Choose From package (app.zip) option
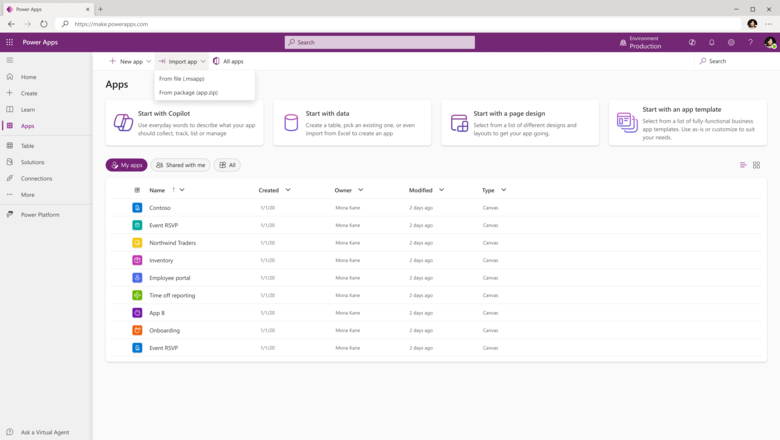Screen dimensions: 780x440 [204, 92]
